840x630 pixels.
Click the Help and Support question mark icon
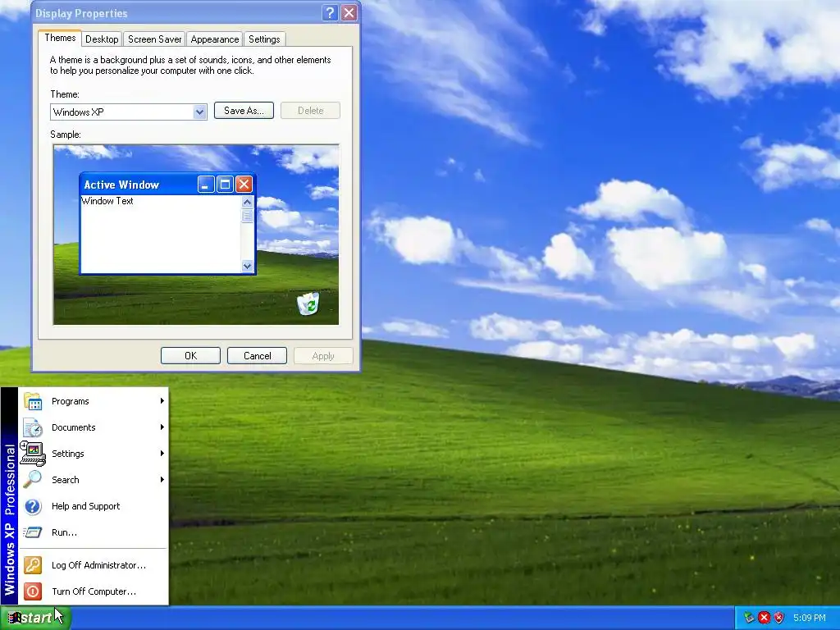[33, 506]
